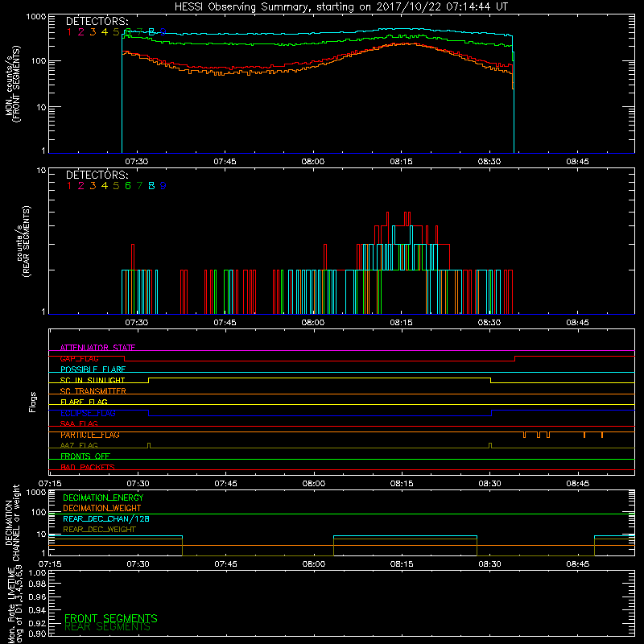Click dark green detector 7 in rear legend
Image resolution: width=644 pixels, height=644 pixels.
pyautogui.click(x=139, y=186)
